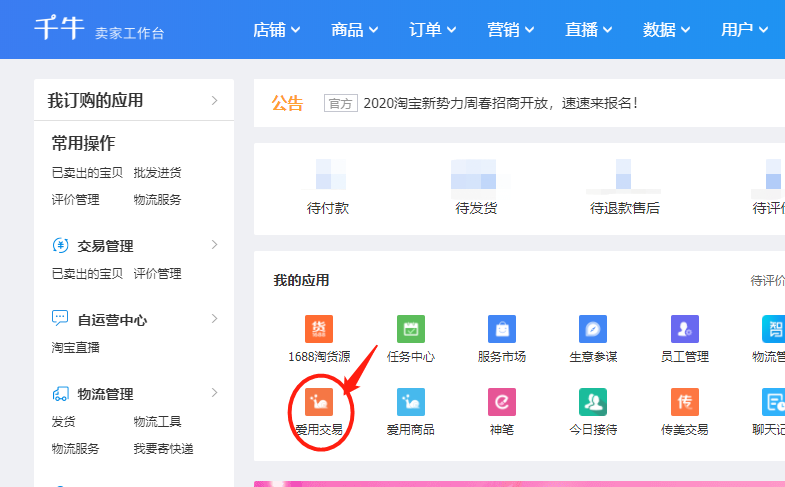Click the 常用操作 heading
Image resolution: width=785 pixels, height=487 pixels.
83,143
